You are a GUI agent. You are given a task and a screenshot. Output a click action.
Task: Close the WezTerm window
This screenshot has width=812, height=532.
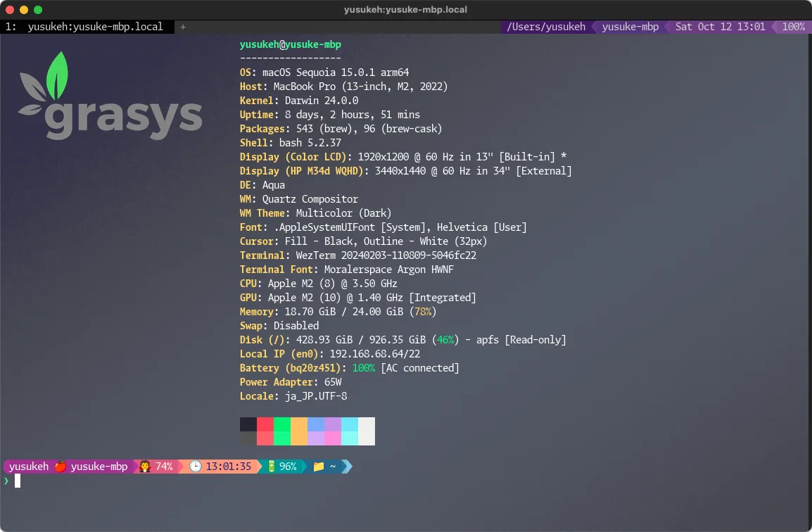pyautogui.click(x=10, y=9)
